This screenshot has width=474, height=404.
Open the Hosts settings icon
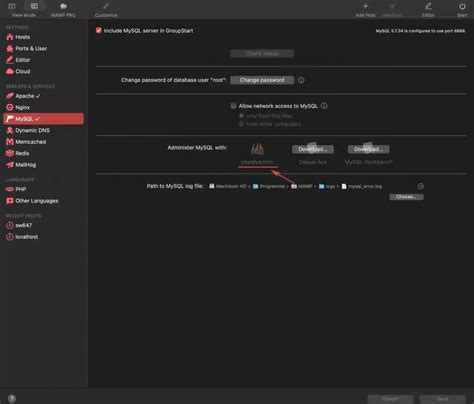coord(10,37)
